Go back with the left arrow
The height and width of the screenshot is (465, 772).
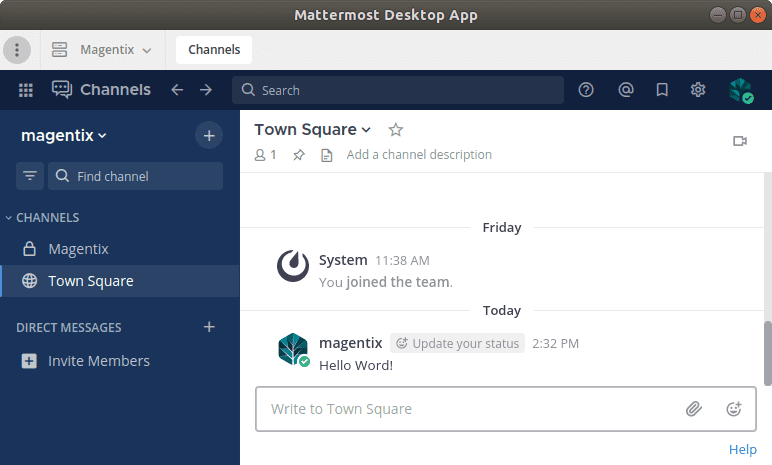click(x=177, y=90)
